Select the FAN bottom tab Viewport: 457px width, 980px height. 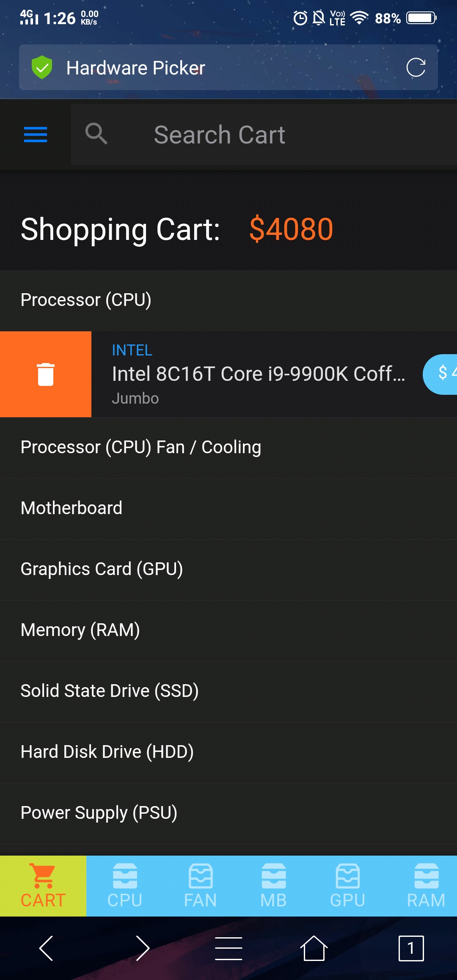[x=200, y=886]
